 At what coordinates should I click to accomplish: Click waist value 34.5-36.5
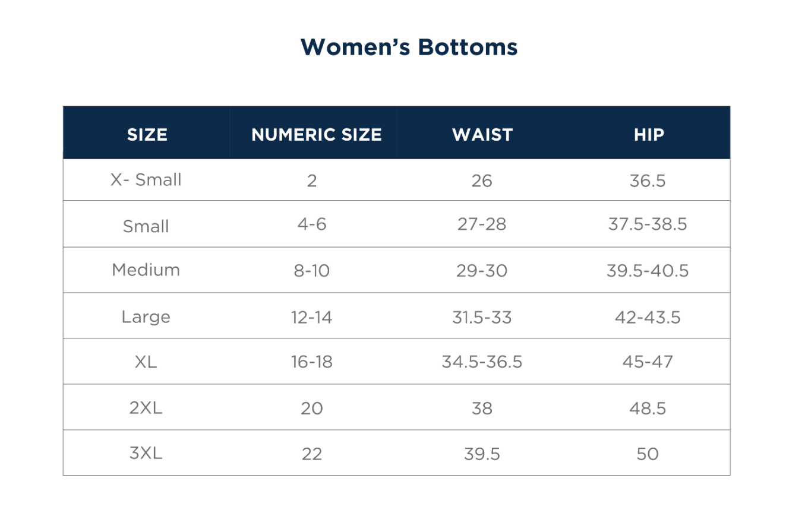coord(482,362)
